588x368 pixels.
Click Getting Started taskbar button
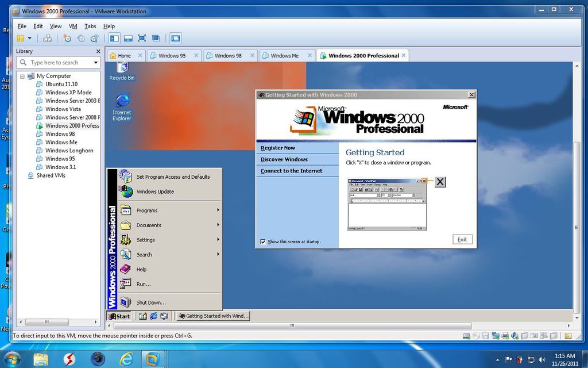(213, 316)
